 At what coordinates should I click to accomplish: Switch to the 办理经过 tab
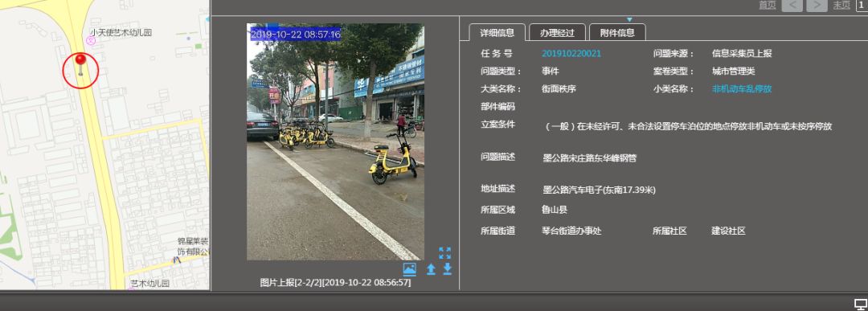558,33
